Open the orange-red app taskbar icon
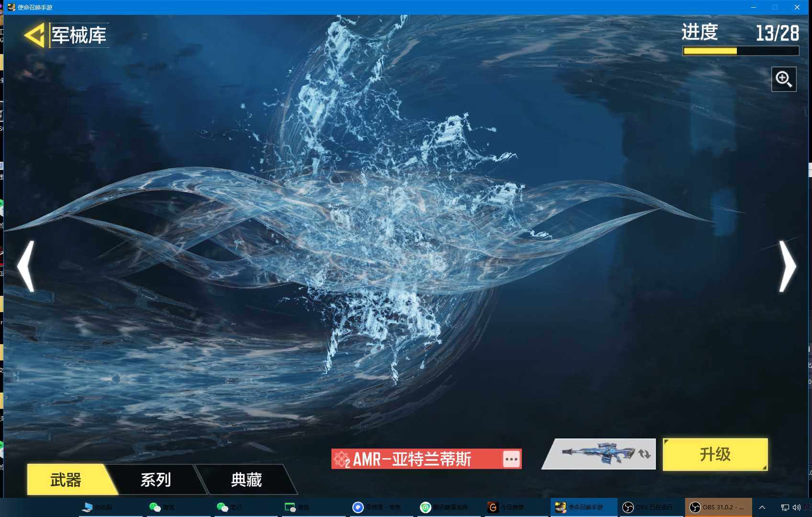This screenshot has width=812, height=517. 493,507
